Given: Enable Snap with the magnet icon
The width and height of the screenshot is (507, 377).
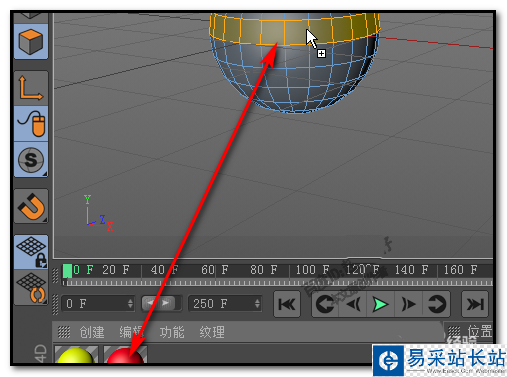Looking at the screenshot, I should click(x=31, y=206).
